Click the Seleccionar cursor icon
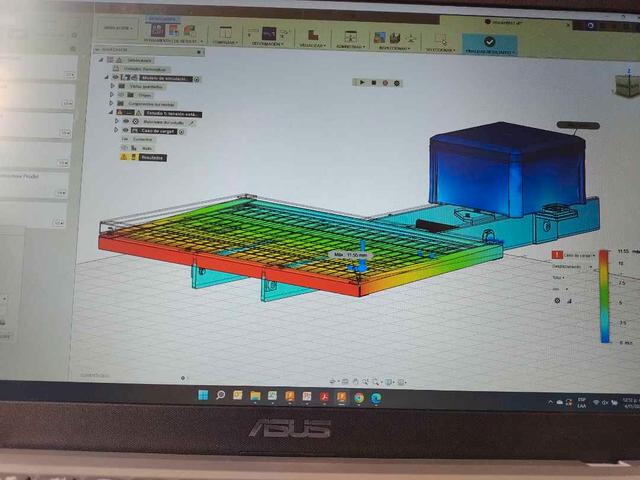The width and height of the screenshot is (640, 480). (x=441, y=40)
